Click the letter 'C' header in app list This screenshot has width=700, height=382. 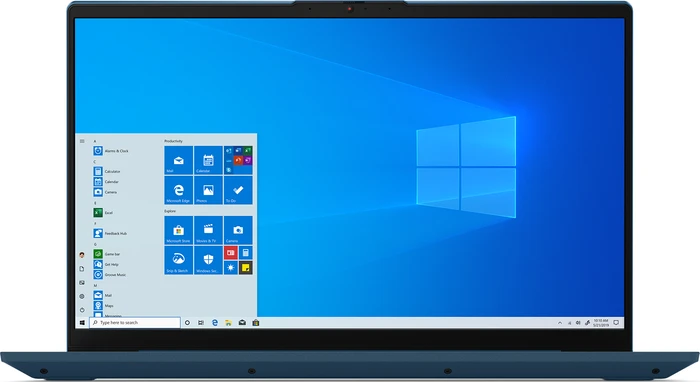(x=95, y=162)
